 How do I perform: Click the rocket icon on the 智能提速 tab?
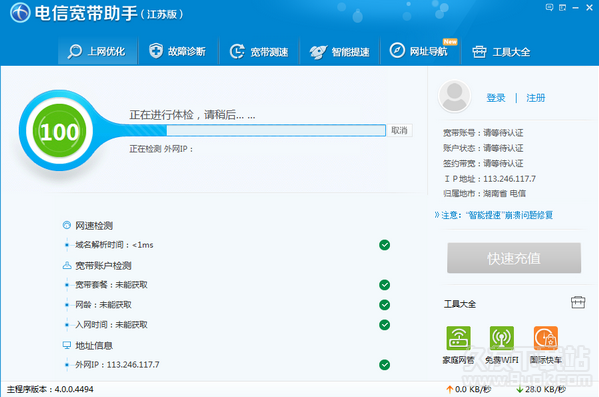[x=318, y=52]
